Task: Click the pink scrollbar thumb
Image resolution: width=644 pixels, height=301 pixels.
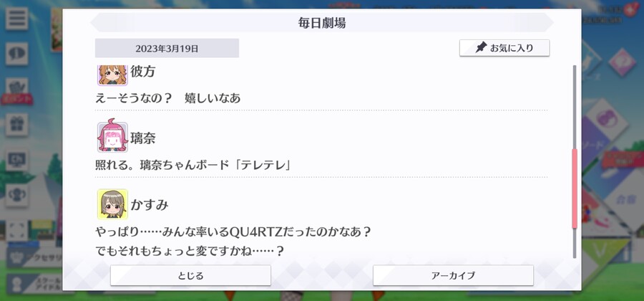Action: click(575, 188)
